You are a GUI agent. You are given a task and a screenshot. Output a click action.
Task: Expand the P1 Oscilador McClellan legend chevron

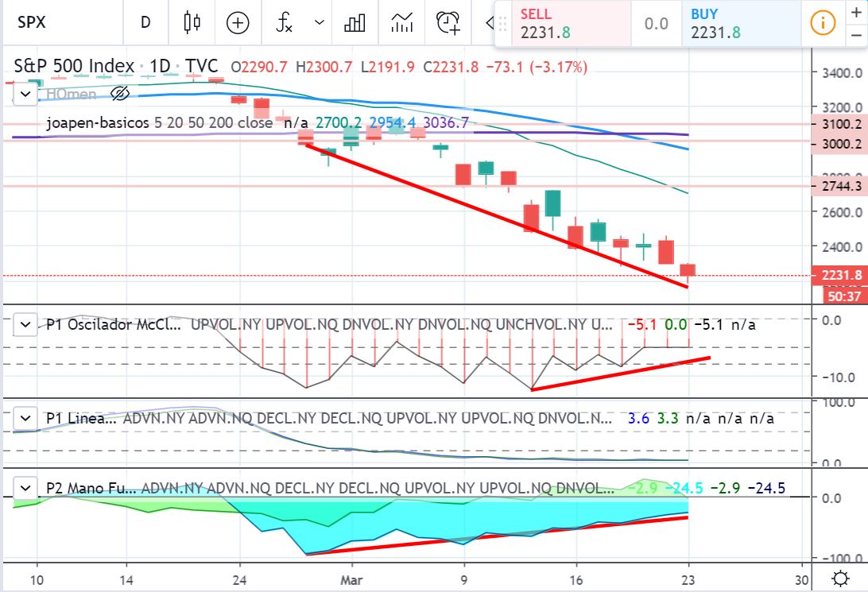click(25, 324)
